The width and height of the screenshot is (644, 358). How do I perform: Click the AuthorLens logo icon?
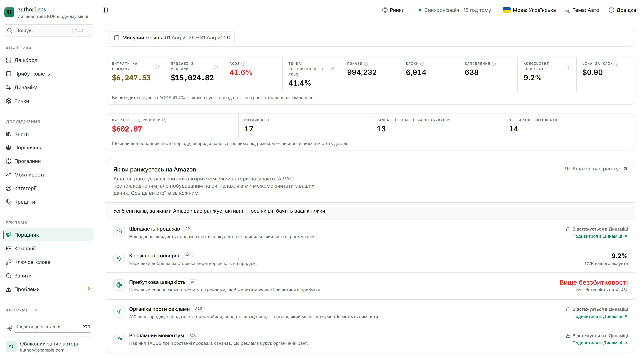point(9,12)
